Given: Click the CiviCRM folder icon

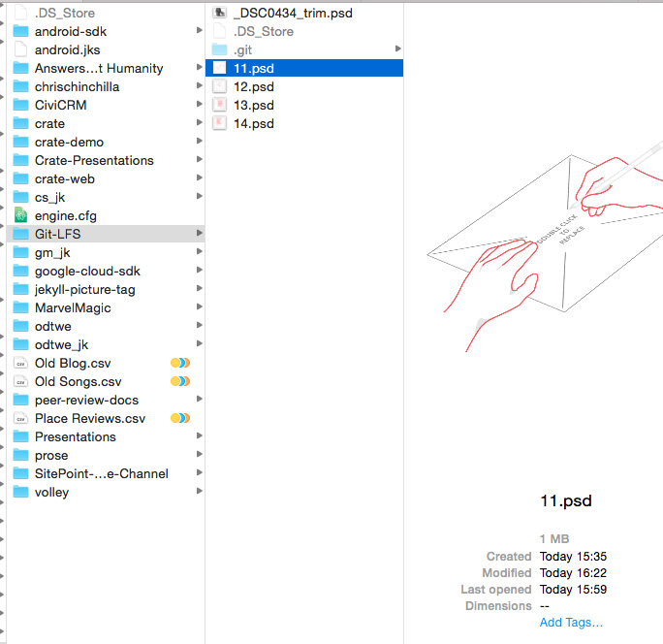Looking at the screenshot, I should [x=20, y=105].
